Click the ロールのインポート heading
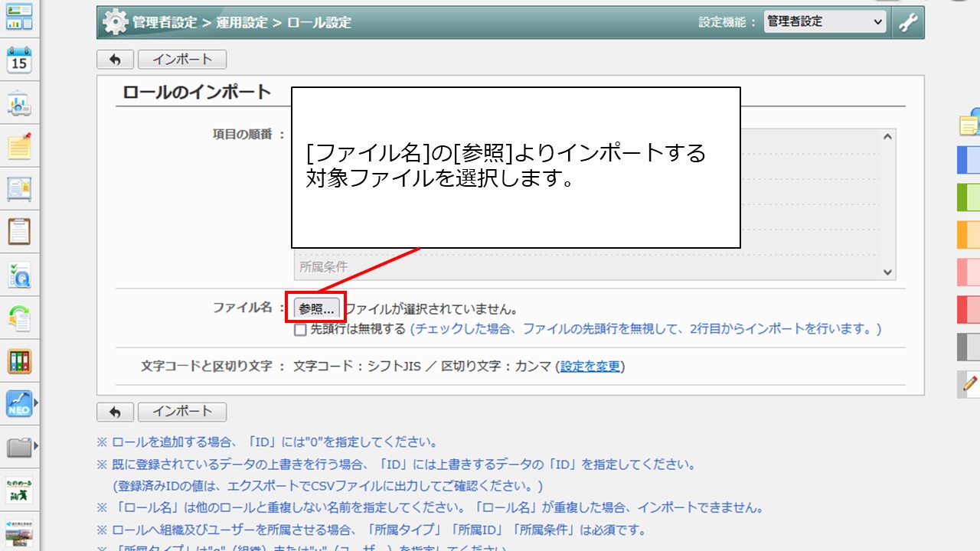This screenshot has height=551, width=980. click(198, 93)
